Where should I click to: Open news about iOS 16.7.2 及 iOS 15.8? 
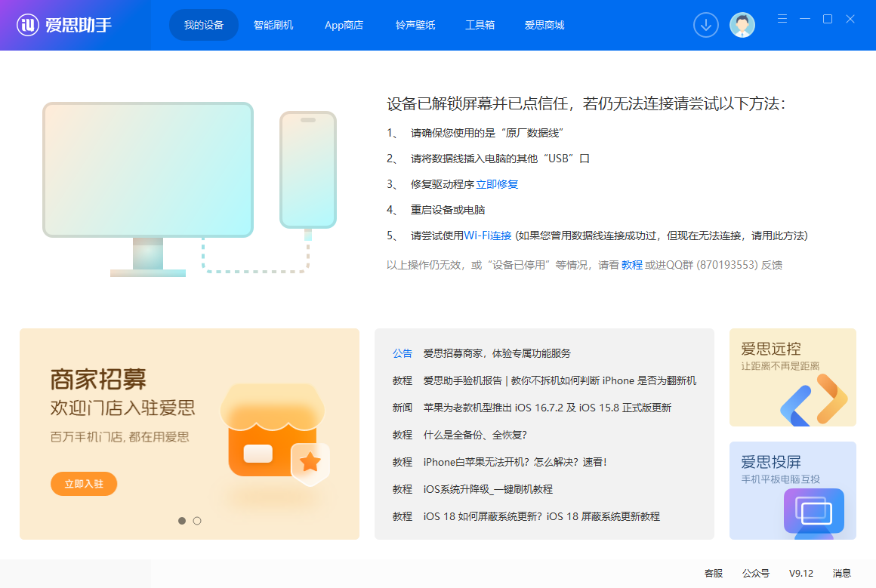(x=547, y=408)
